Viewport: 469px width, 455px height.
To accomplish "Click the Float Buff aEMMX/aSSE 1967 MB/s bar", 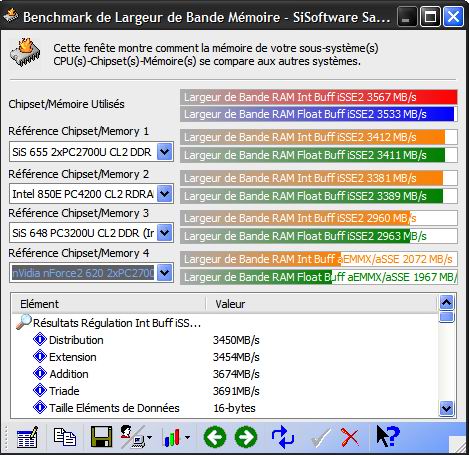I will (319, 277).
